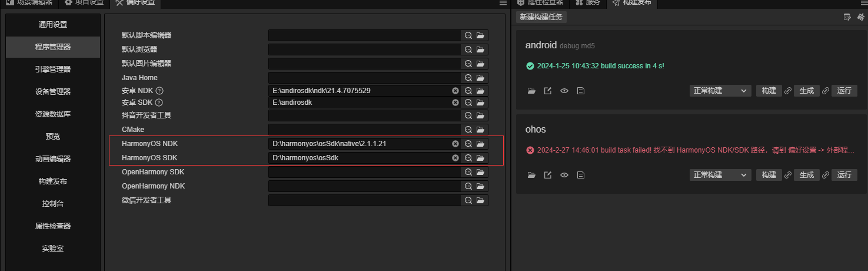Image resolution: width=868 pixels, height=271 pixels.
Task: Focus the OpenHarmony SDK path field
Action: coord(365,172)
